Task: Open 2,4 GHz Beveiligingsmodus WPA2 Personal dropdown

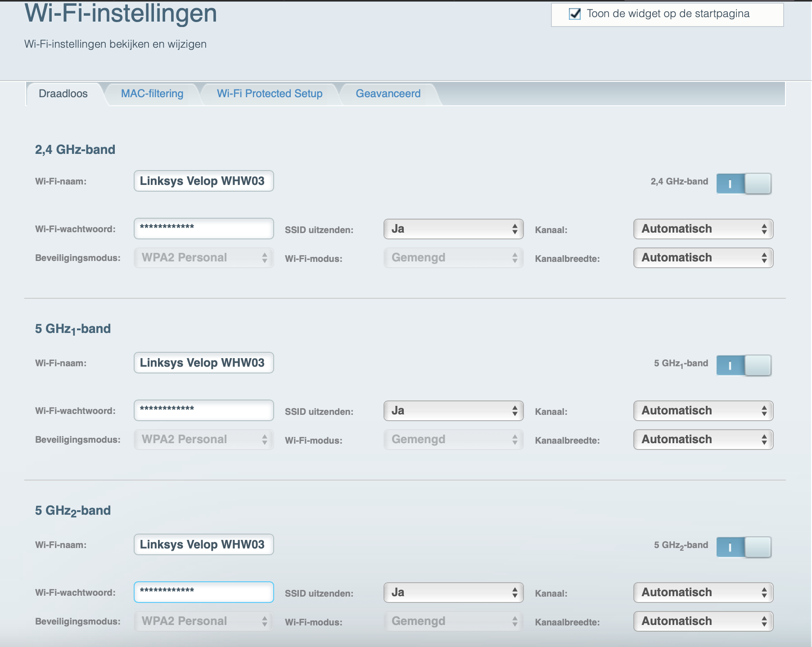Action: (204, 258)
